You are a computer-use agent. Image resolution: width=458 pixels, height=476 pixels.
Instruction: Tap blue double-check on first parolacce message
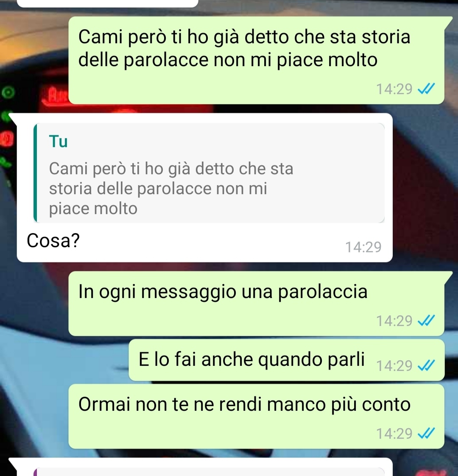pyautogui.click(x=427, y=89)
